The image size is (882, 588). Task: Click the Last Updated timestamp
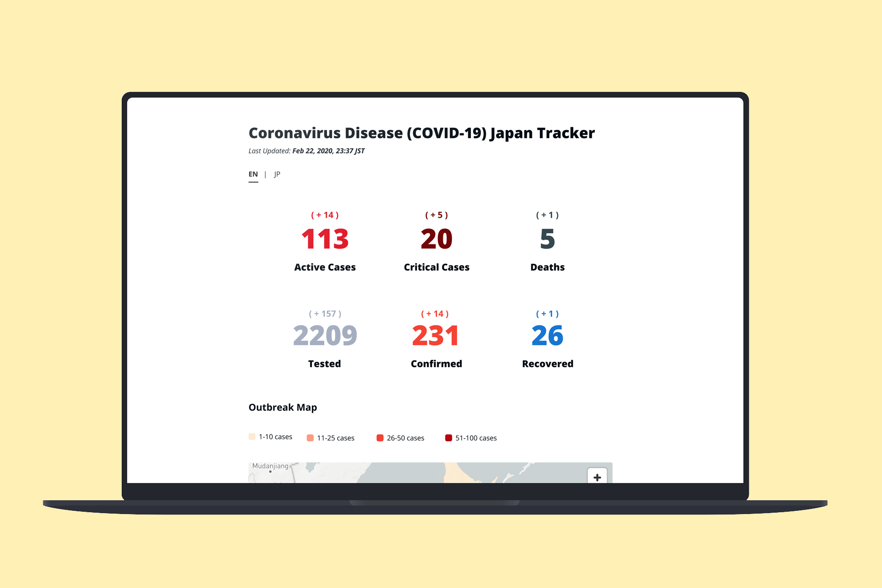click(306, 151)
